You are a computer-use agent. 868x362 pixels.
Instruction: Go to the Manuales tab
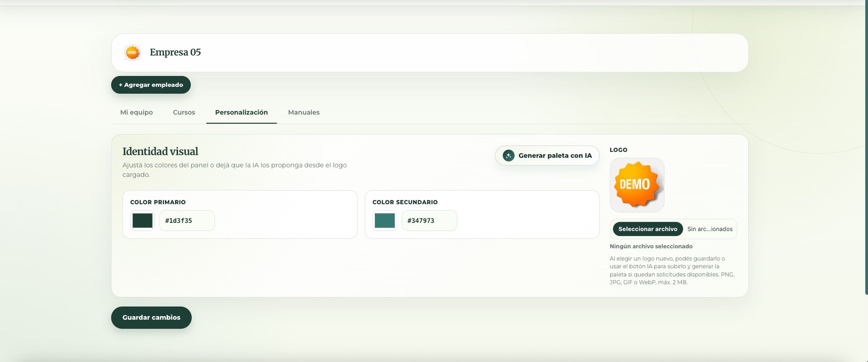click(304, 112)
